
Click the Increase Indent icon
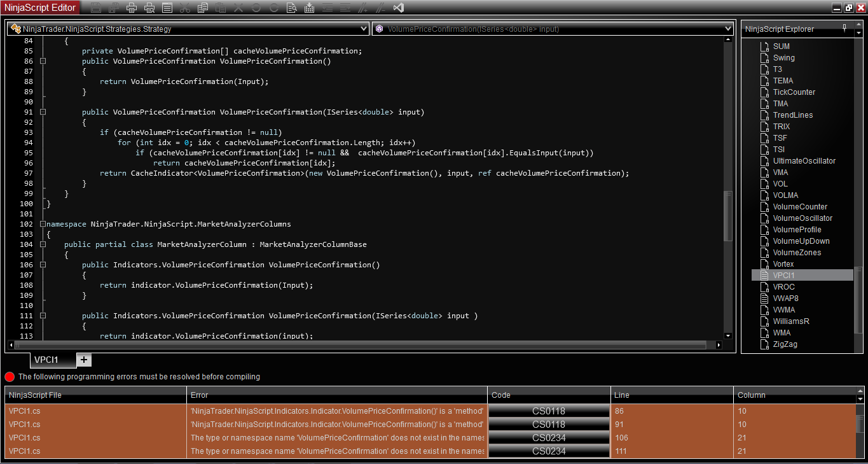(345, 8)
